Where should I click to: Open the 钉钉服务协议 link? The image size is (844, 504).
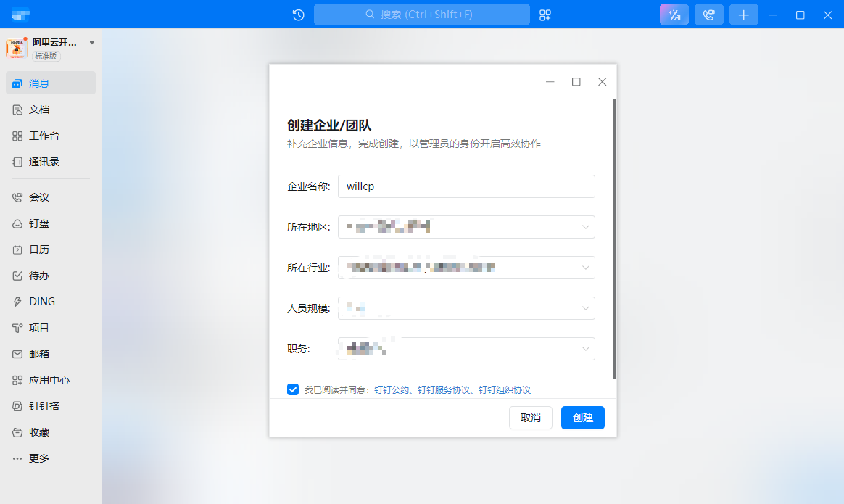444,390
